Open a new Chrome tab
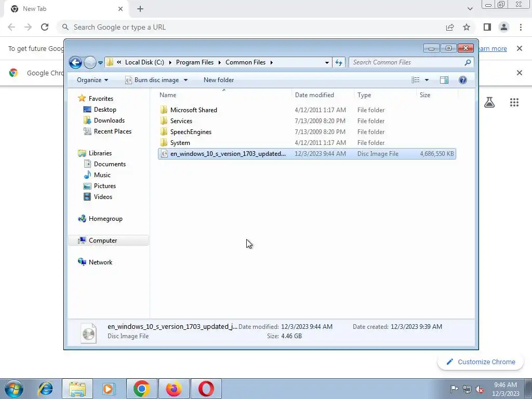Viewport: 532px width, 399px height. pyautogui.click(x=140, y=9)
